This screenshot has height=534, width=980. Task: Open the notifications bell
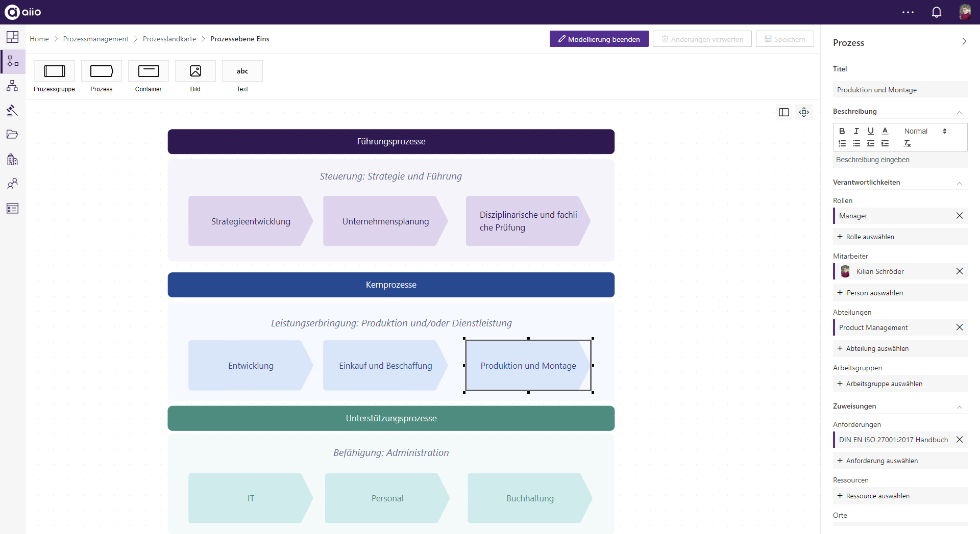pos(937,12)
